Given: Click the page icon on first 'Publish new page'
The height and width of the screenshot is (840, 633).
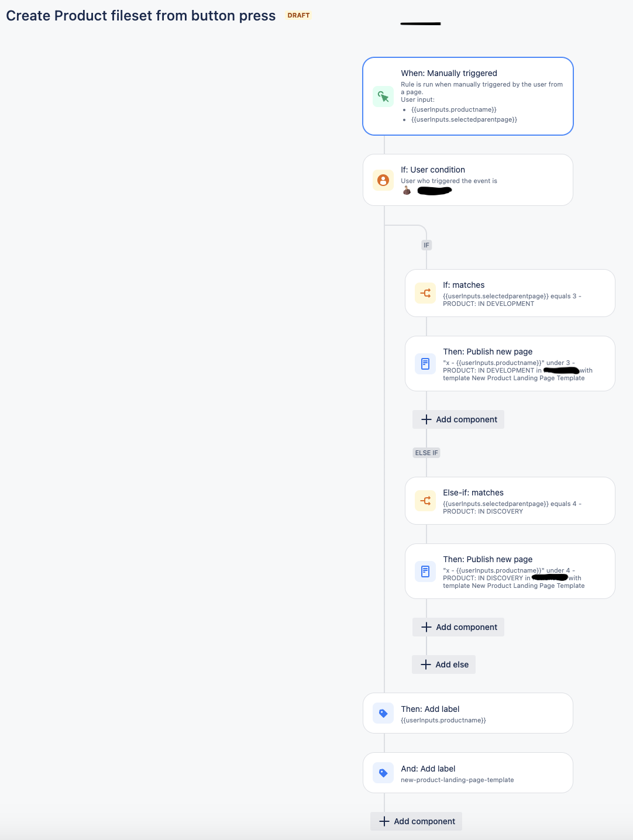Looking at the screenshot, I should click(425, 363).
